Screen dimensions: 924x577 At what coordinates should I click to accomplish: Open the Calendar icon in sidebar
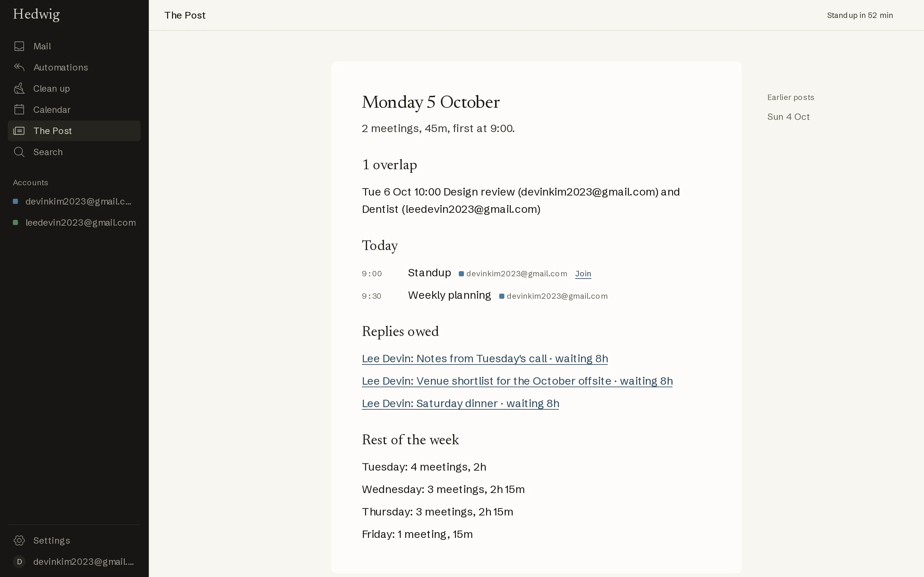click(19, 110)
